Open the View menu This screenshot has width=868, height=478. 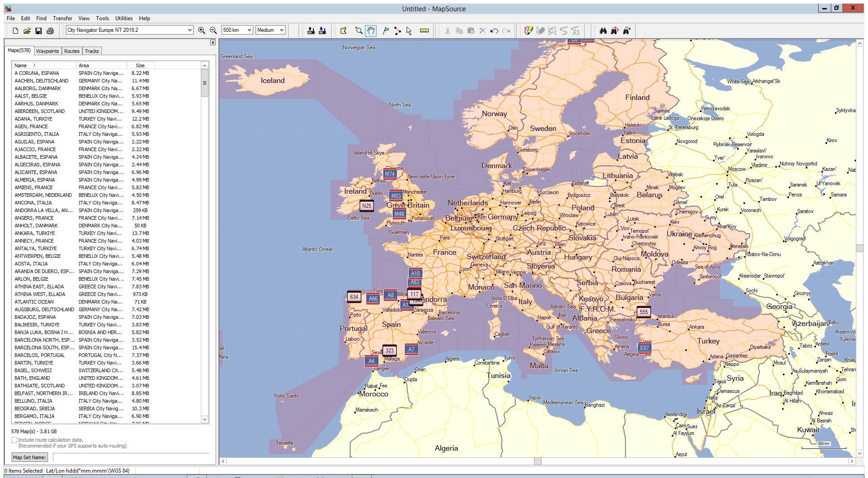(84, 18)
